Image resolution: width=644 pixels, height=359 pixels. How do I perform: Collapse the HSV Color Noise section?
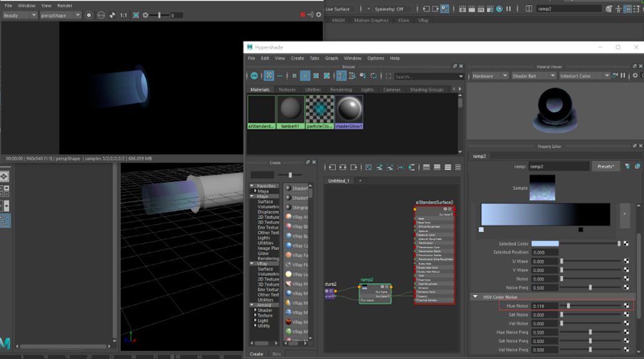pyautogui.click(x=475, y=297)
